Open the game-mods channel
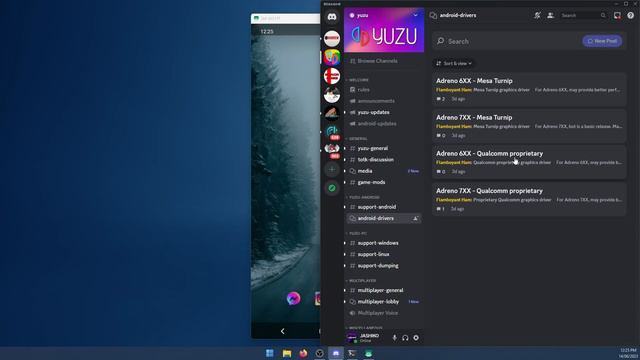Image resolution: width=640 pixels, height=360 pixels. point(384,182)
